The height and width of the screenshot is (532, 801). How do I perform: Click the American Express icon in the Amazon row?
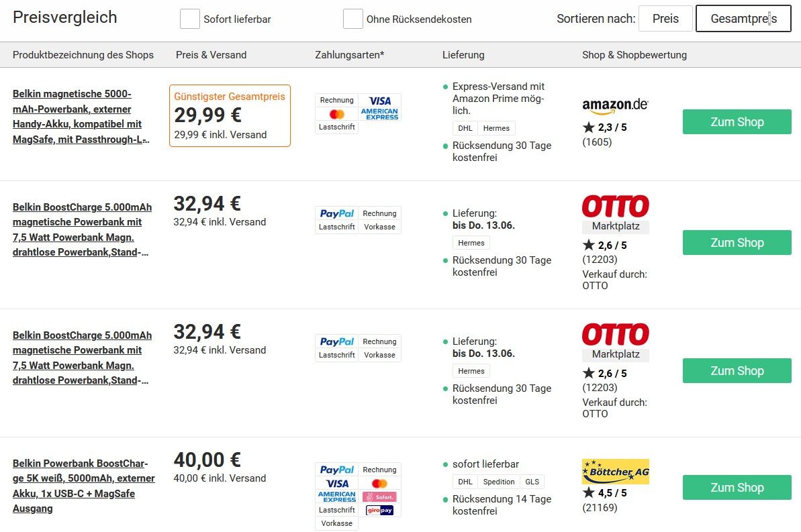(x=379, y=114)
